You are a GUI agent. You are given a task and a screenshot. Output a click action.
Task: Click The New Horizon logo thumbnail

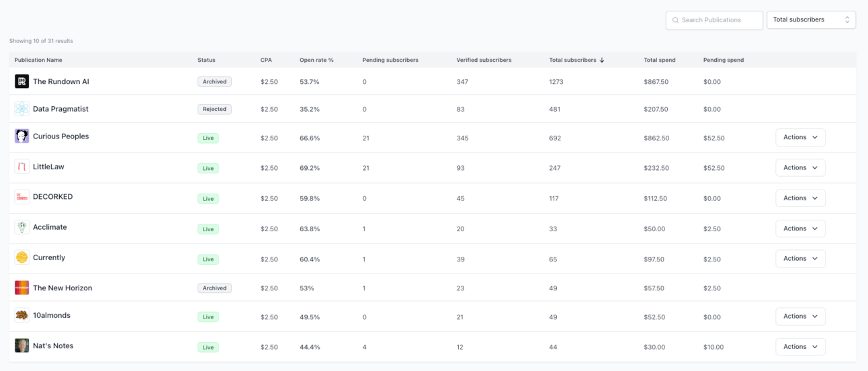click(x=22, y=288)
